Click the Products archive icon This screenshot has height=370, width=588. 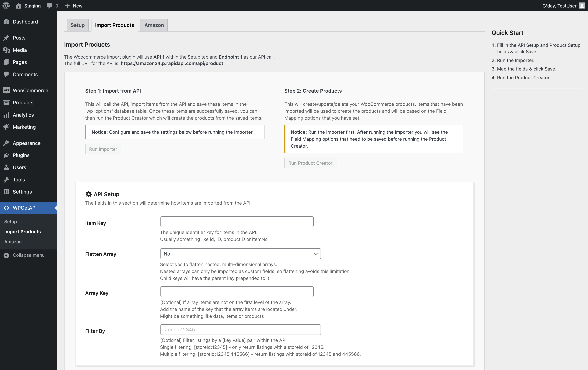pos(6,102)
